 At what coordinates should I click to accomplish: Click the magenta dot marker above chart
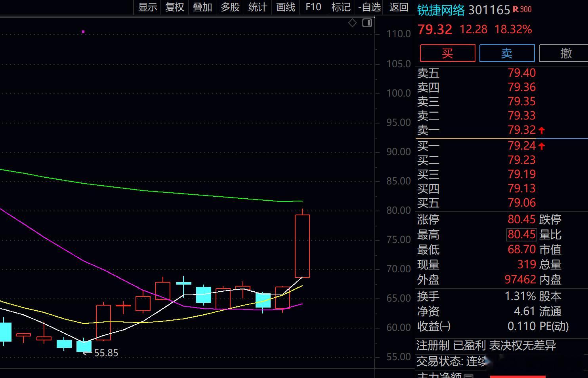coord(83,32)
